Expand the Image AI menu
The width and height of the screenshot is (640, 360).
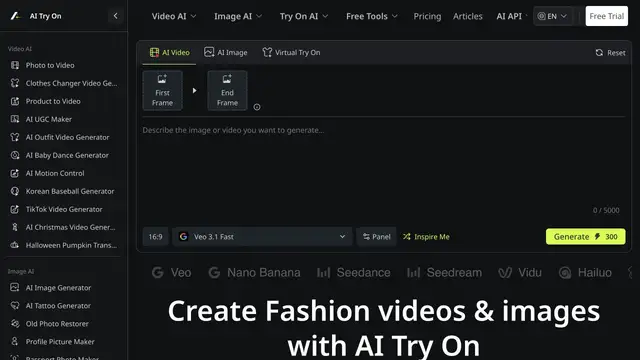[238, 16]
